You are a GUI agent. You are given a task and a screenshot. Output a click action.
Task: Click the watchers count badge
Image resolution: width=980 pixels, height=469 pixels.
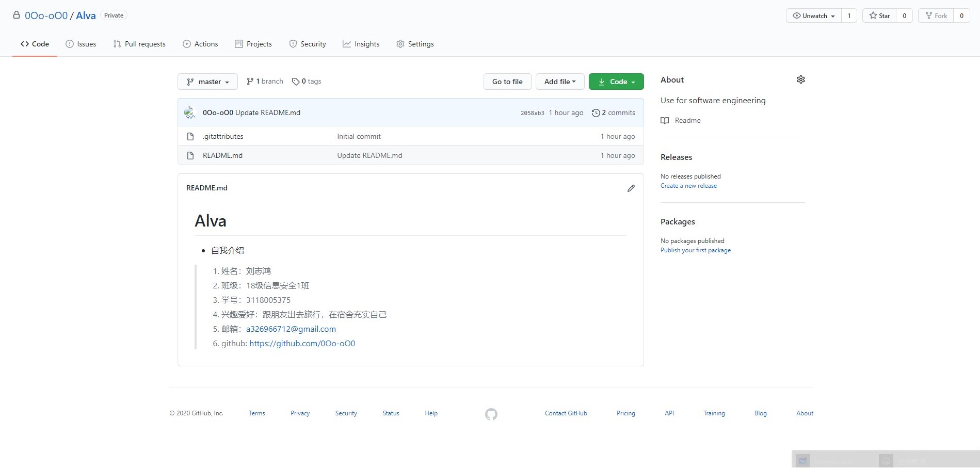pyautogui.click(x=849, y=15)
